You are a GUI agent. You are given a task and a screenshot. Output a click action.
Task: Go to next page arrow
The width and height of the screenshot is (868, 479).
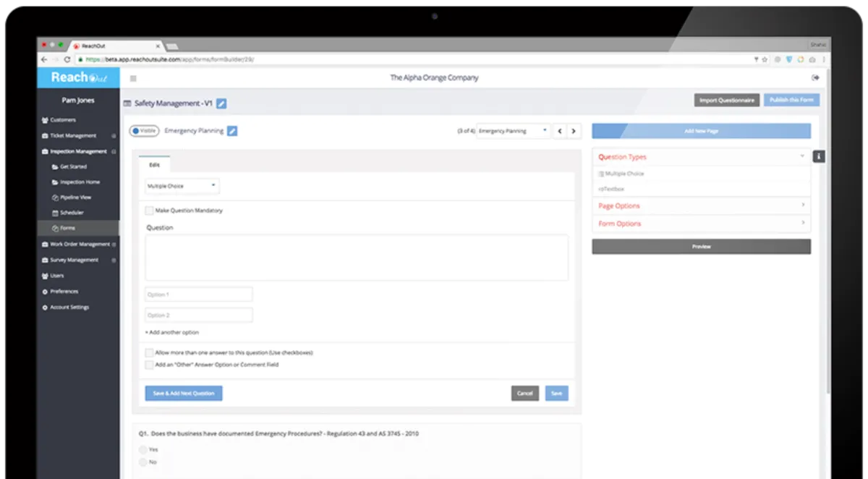click(x=574, y=131)
